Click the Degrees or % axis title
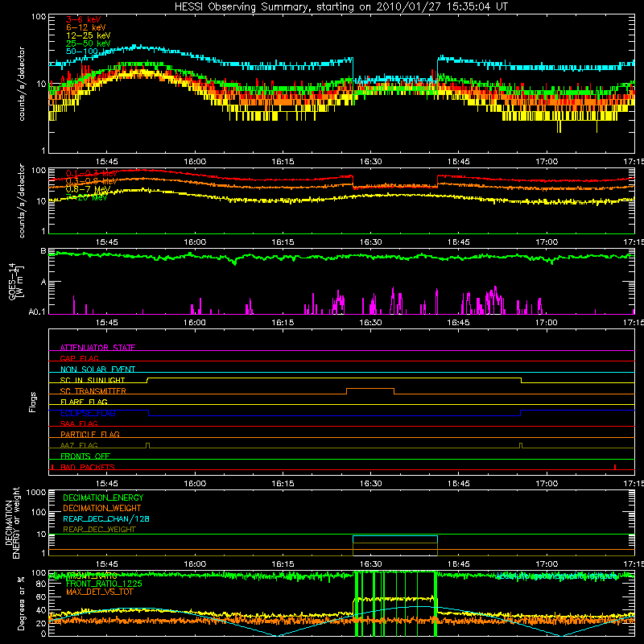The height and width of the screenshot is (644, 644). coord(21,603)
